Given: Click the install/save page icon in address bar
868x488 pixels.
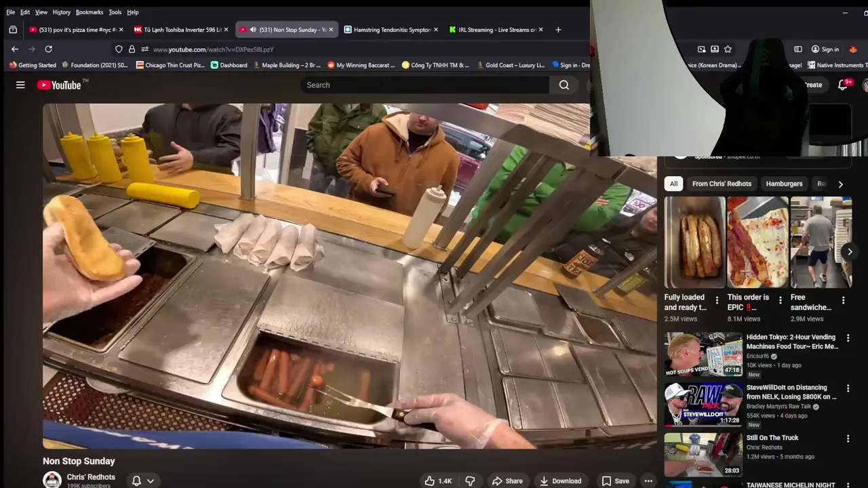Looking at the screenshot, I should 714,49.
